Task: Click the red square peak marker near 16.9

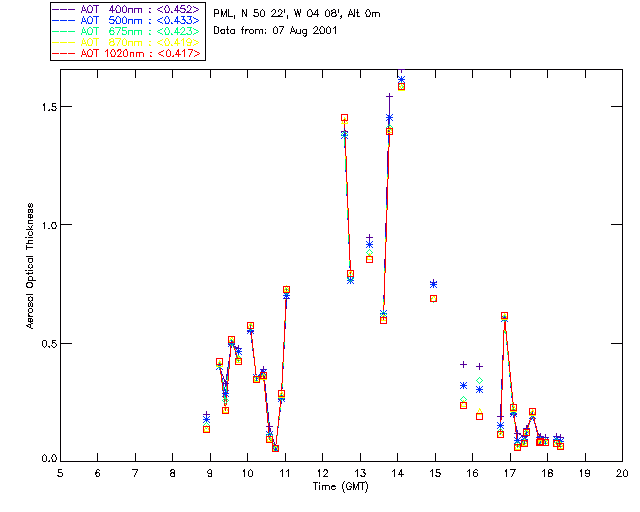Action: point(504,316)
